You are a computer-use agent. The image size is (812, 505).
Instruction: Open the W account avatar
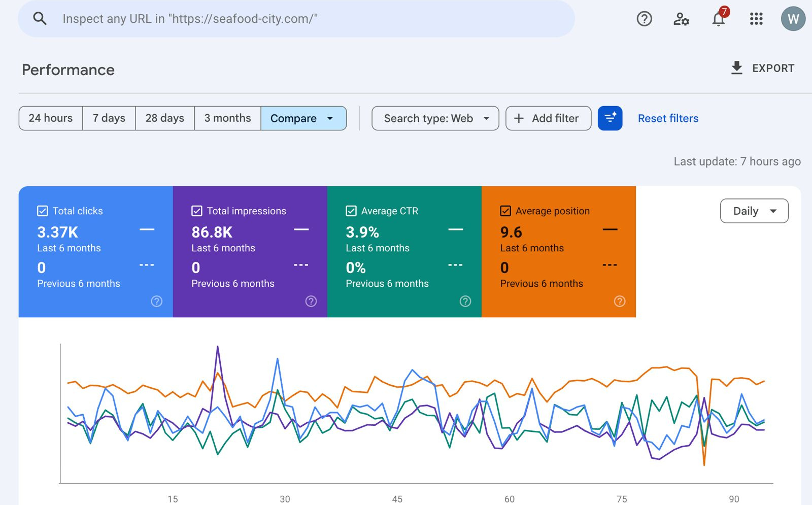coord(793,19)
